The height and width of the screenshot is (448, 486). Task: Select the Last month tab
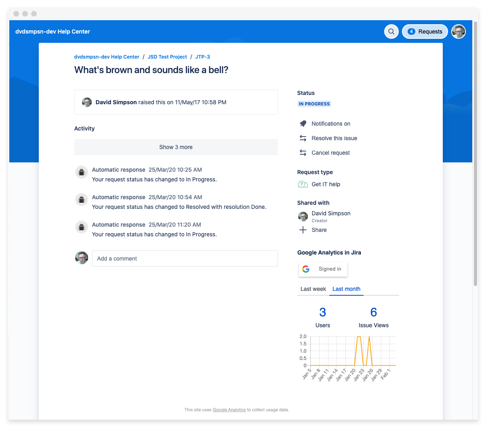pos(346,289)
